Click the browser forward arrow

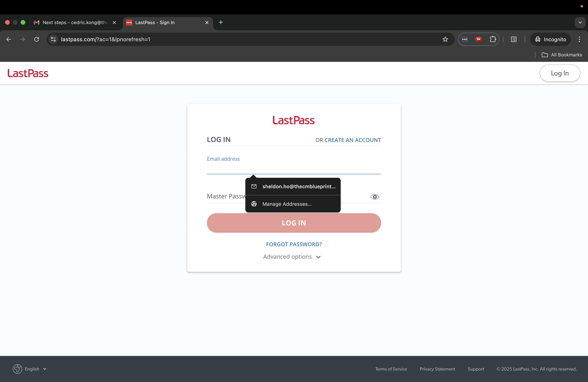pyautogui.click(x=23, y=39)
